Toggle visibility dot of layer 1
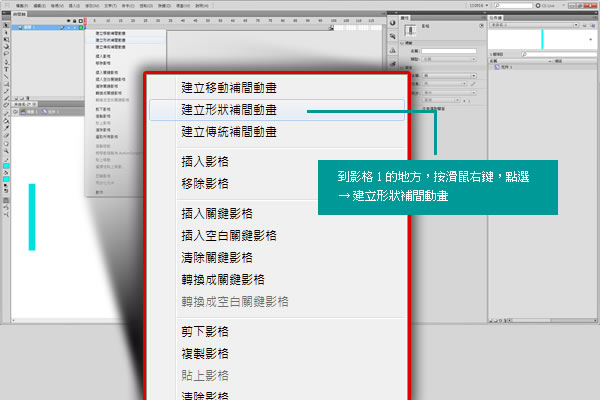Image resolution: width=600 pixels, height=400 pixels. 68,28
